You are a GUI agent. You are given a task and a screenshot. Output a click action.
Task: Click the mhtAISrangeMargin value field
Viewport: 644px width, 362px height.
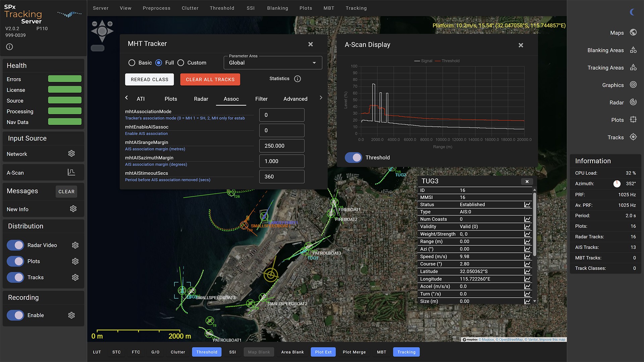tap(282, 146)
